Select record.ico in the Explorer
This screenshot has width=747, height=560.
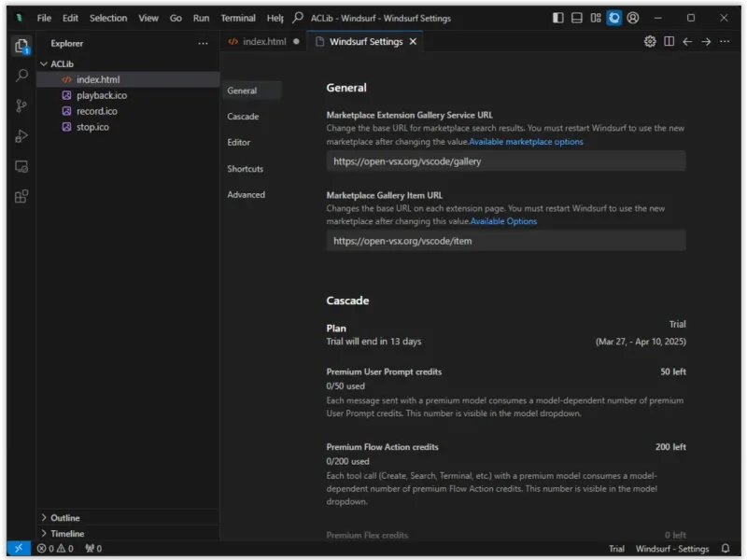pyautogui.click(x=128, y=111)
